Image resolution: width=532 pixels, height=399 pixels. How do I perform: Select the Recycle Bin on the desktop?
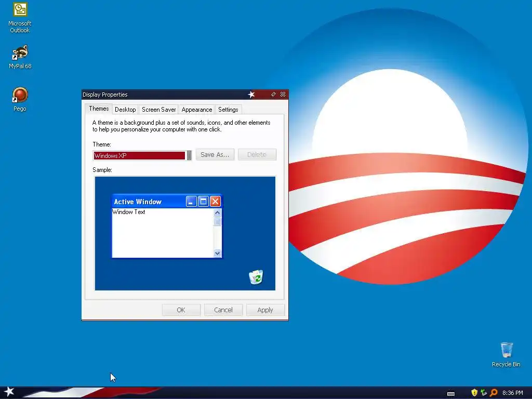(506, 354)
